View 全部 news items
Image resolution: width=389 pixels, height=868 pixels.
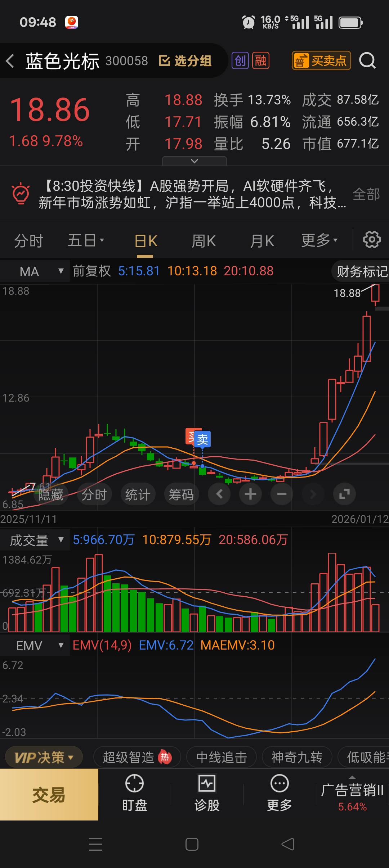click(x=366, y=194)
